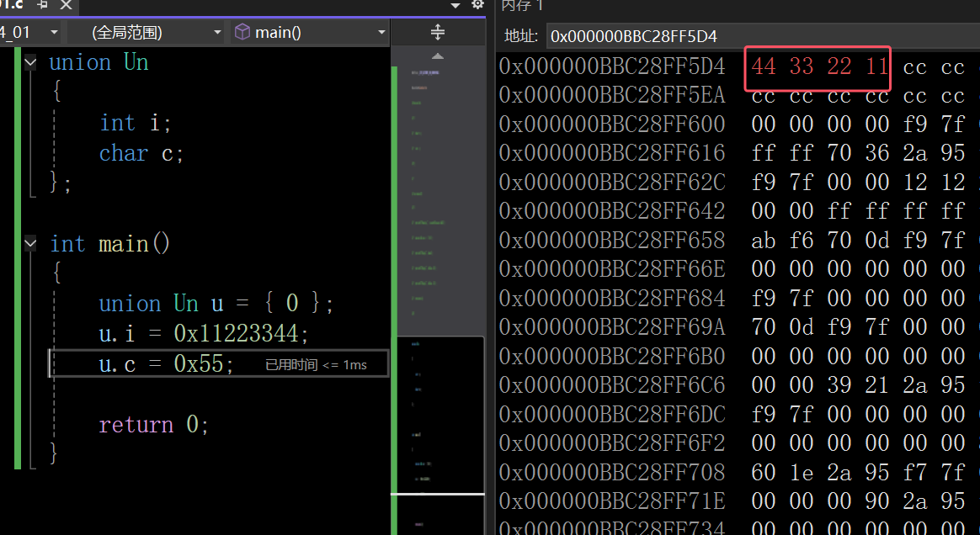Click byte '39' in the 0x...FF6C6 row
Screen dimensions: 980x535
(x=839, y=385)
